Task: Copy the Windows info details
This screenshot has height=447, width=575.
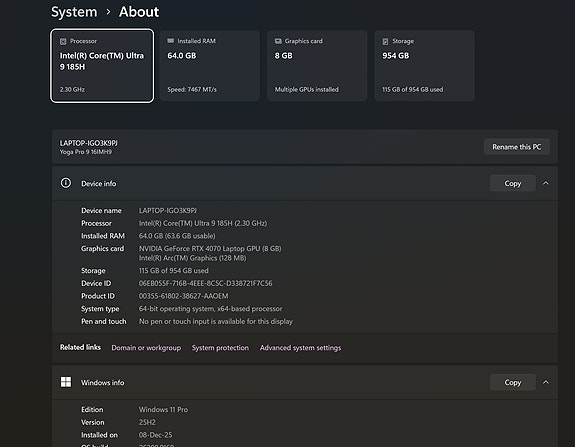Action: [x=513, y=382]
